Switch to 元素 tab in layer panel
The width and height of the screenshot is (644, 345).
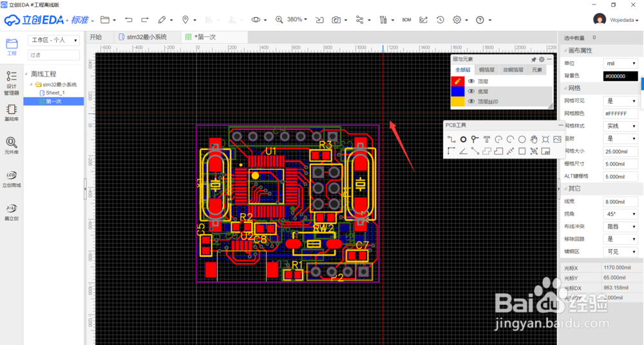click(537, 70)
